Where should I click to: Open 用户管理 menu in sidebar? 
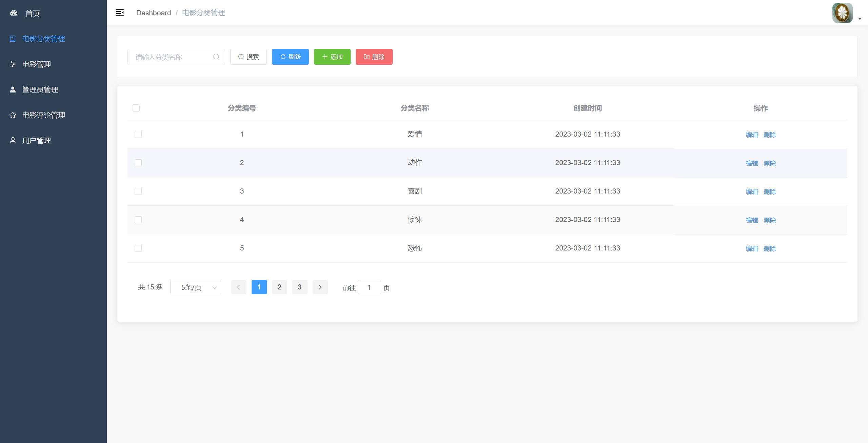pos(37,140)
